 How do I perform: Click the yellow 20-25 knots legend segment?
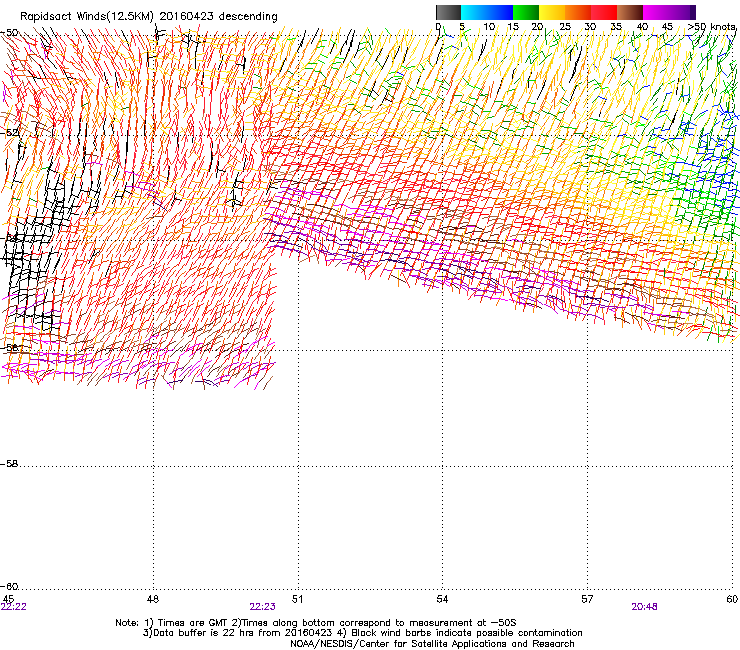coord(552,12)
